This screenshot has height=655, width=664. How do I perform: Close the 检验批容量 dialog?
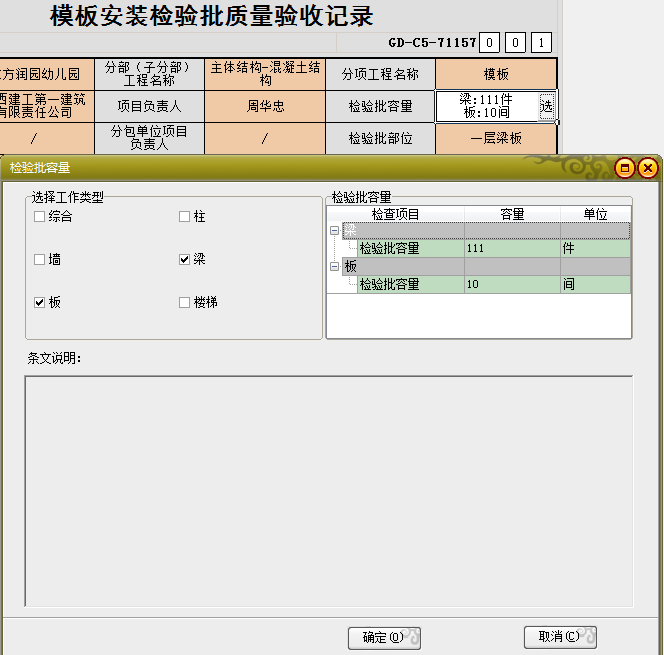647,168
